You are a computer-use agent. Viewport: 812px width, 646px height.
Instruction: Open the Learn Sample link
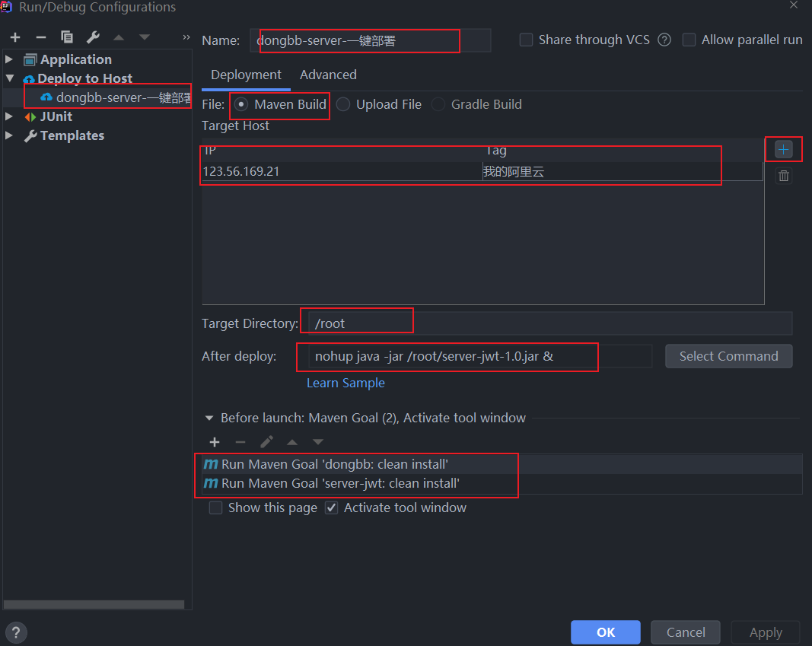coord(345,383)
